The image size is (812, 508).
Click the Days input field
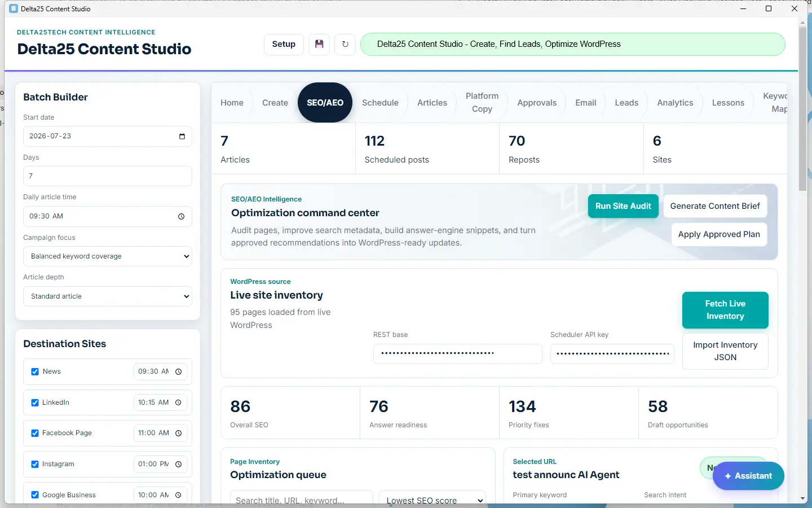click(107, 176)
